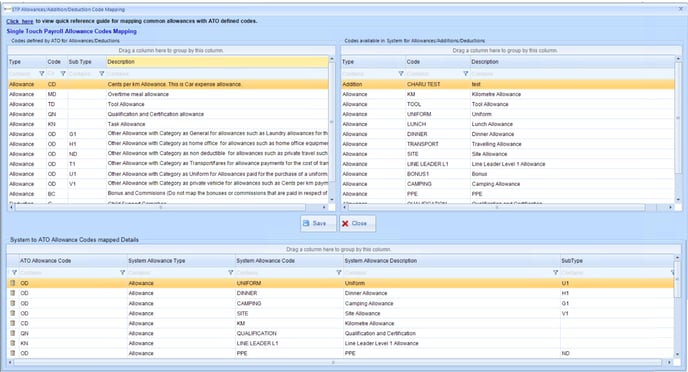Click the delete icon on the LINE LEADER L1 row
This screenshot has width=688, height=372.
point(12,343)
